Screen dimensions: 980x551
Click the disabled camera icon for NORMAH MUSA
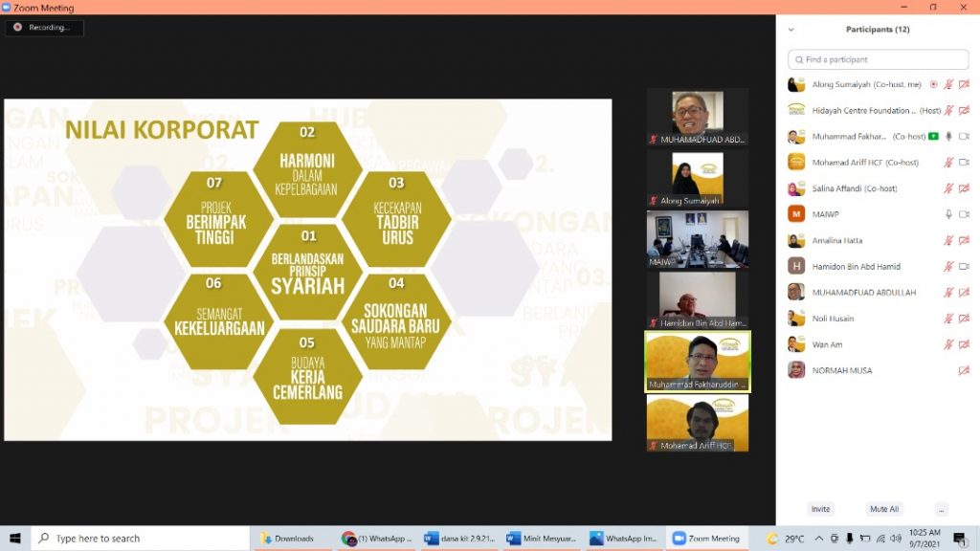click(x=964, y=371)
